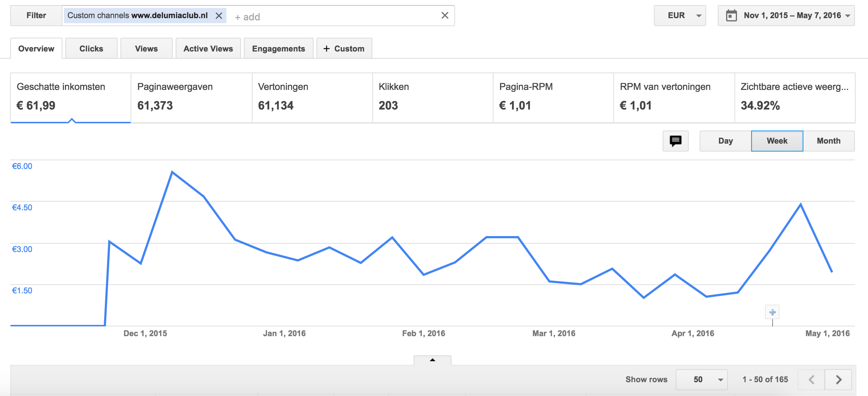Select the Vertoningen metric card

pos(312,98)
